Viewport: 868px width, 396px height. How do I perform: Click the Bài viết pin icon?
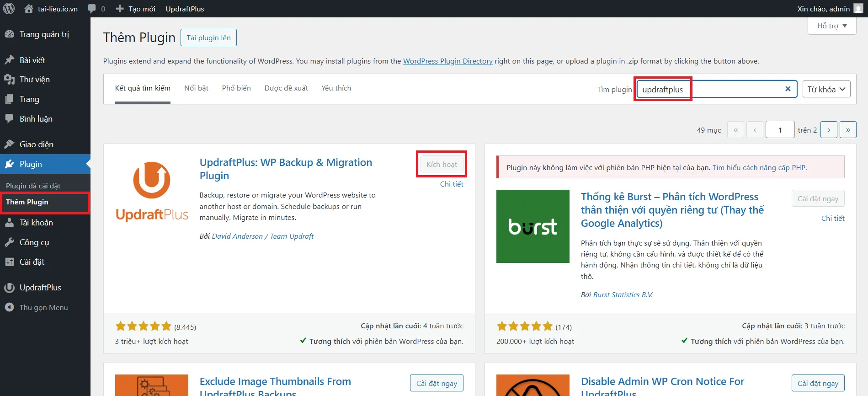(9, 60)
